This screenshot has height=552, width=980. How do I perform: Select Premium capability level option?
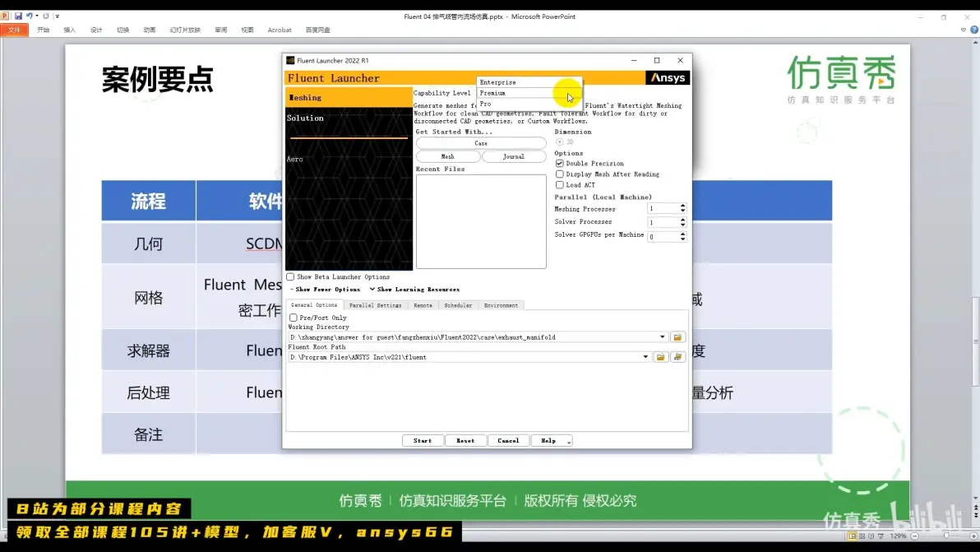pyautogui.click(x=529, y=92)
